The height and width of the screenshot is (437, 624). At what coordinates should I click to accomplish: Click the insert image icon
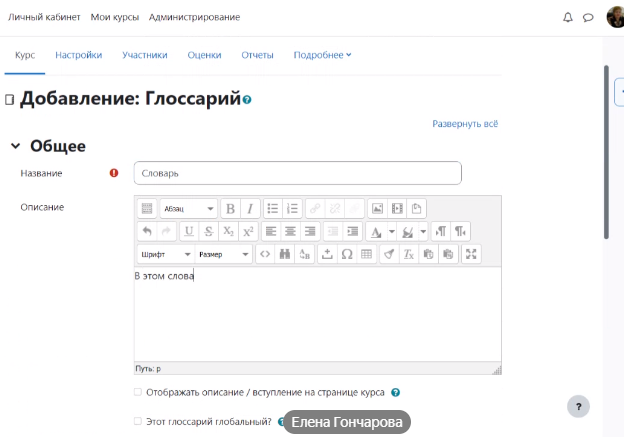[377, 209]
